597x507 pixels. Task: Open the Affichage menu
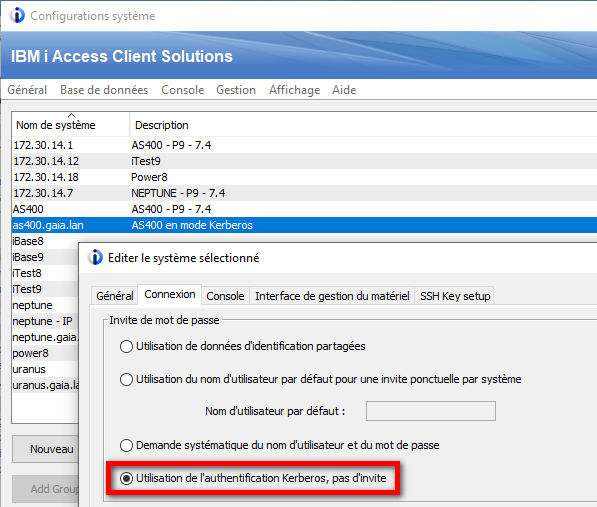[x=294, y=90]
